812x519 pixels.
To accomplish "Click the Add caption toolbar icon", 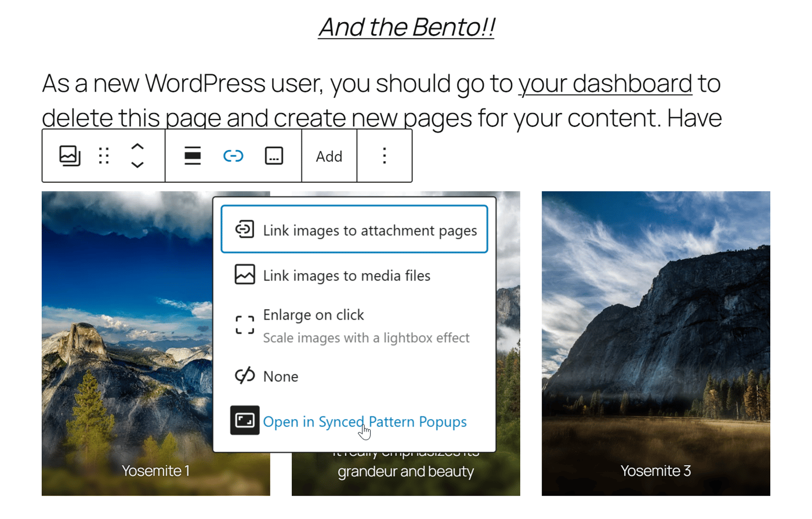I will point(274,156).
